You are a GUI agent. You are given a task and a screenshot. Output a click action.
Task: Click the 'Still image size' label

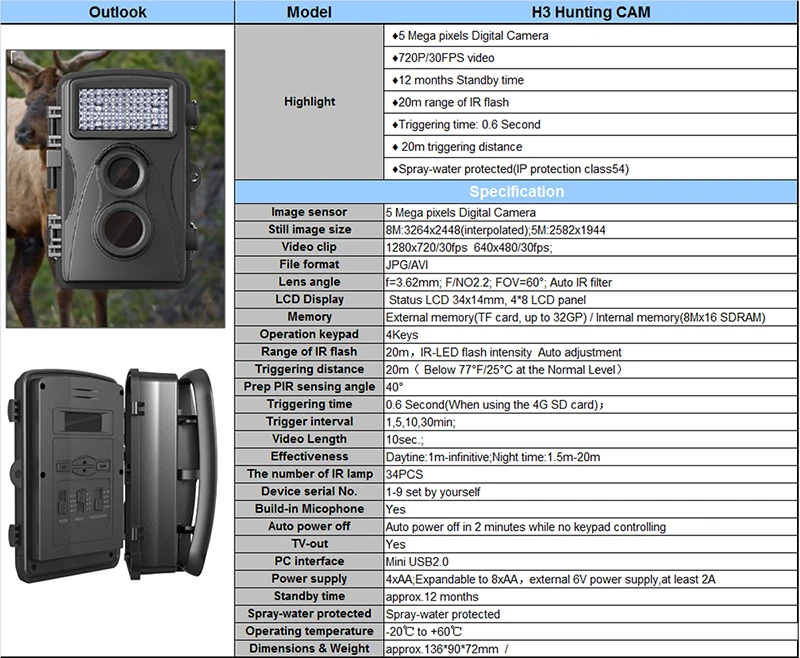pos(310,229)
